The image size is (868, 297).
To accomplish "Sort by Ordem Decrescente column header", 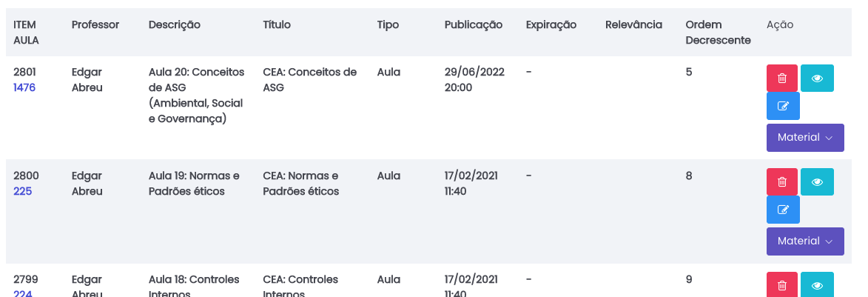I will point(718,33).
